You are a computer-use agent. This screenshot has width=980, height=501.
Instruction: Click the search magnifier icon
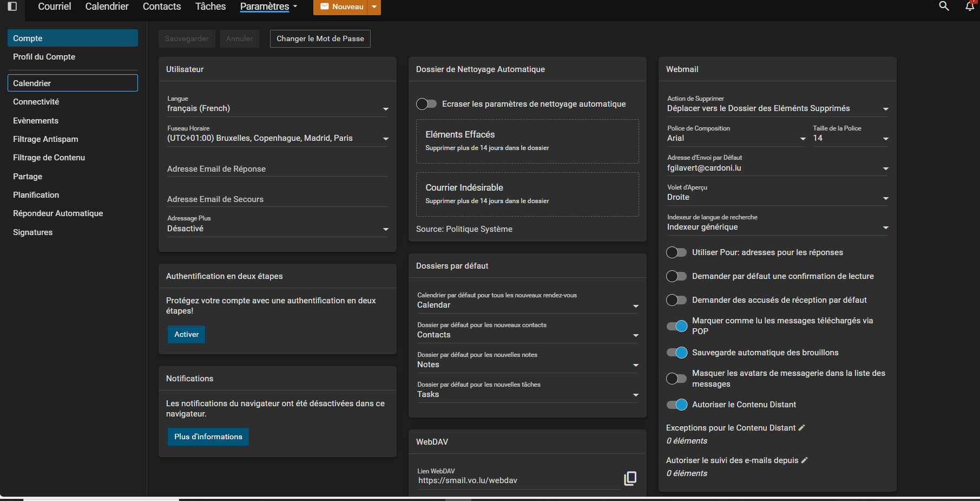944,6
